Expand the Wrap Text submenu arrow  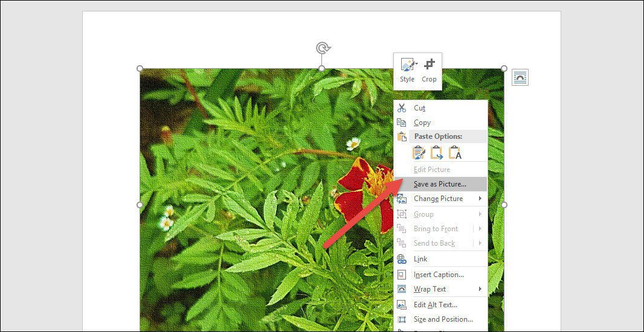point(480,289)
